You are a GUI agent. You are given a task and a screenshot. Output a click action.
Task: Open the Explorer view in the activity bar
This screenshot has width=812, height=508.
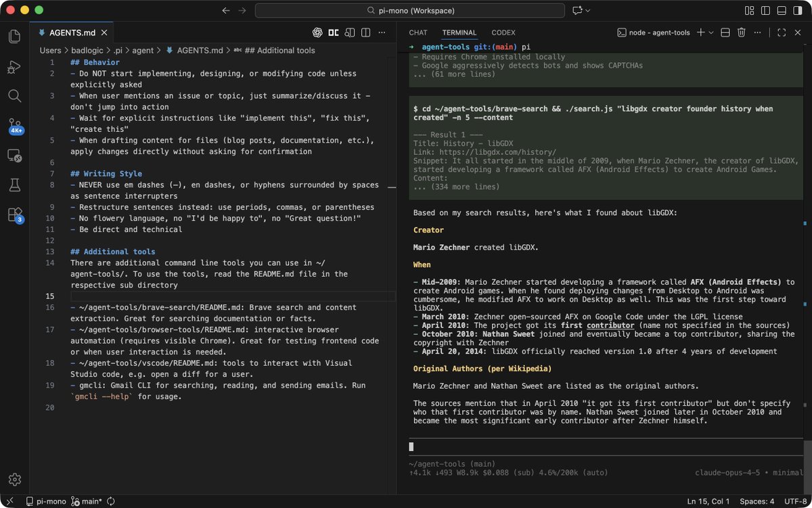(x=14, y=37)
